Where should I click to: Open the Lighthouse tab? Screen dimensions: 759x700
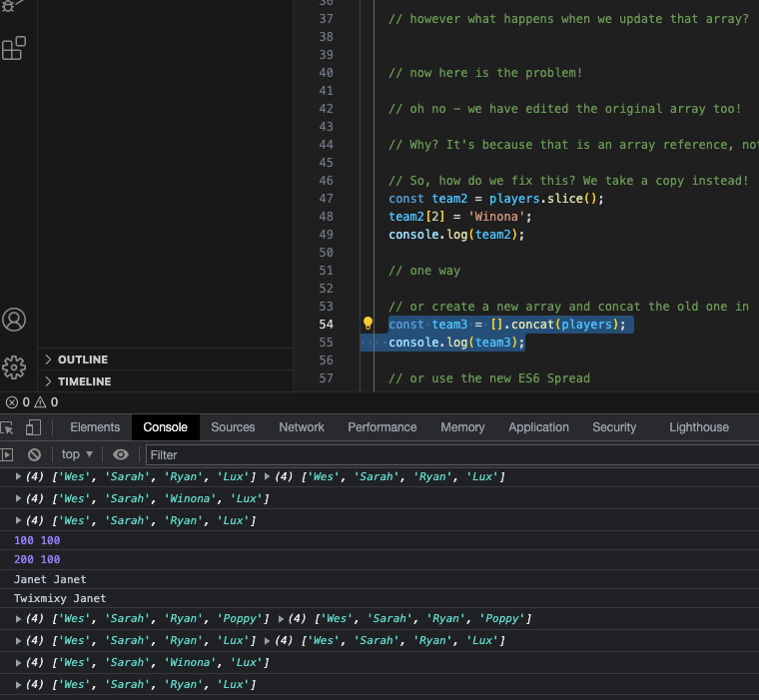(698, 427)
